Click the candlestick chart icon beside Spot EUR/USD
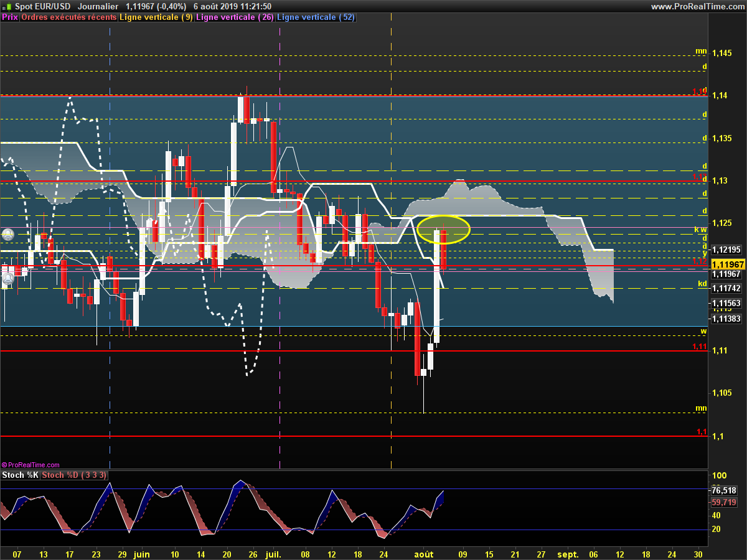This screenshot has width=747, height=560. (6, 6)
